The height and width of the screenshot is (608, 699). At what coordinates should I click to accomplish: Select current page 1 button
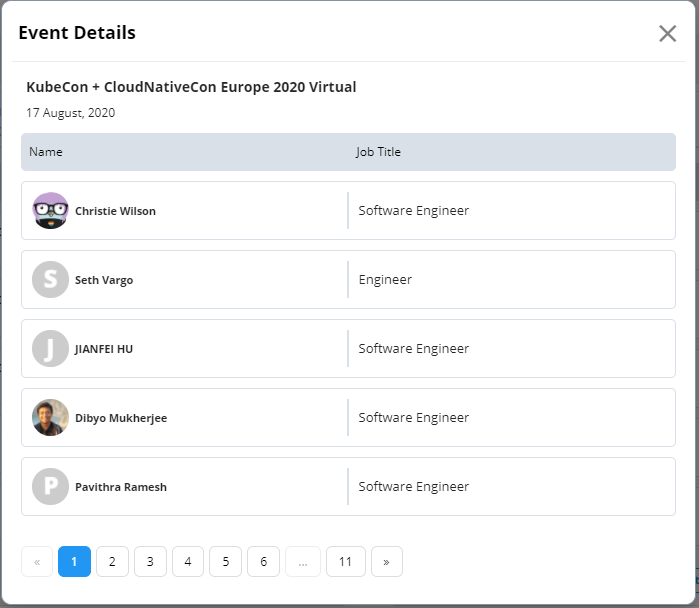pos(74,562)
